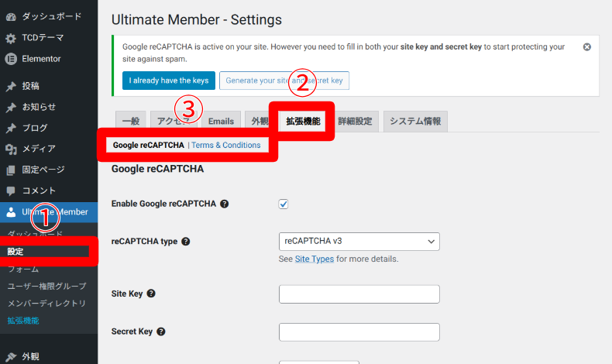Viewport: 612px width, 364px height.
Task: Show help tooltip for Site Key
Action: [x=151, y=294]
